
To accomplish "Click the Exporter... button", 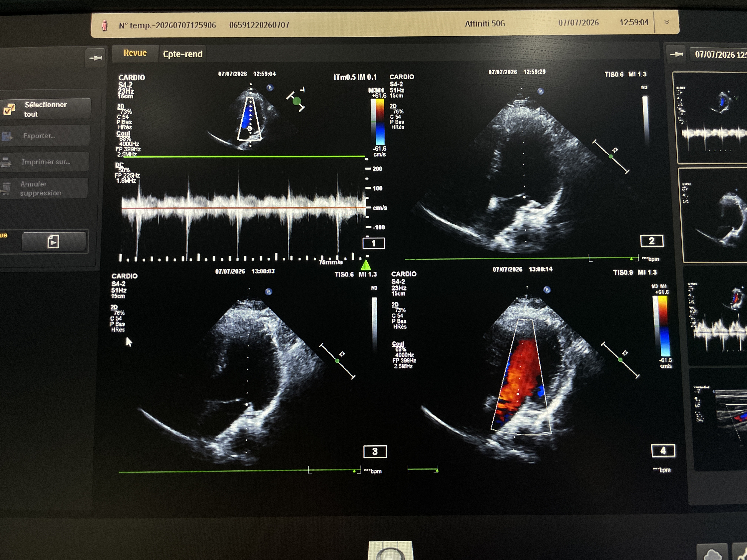I will pos(45,136).
